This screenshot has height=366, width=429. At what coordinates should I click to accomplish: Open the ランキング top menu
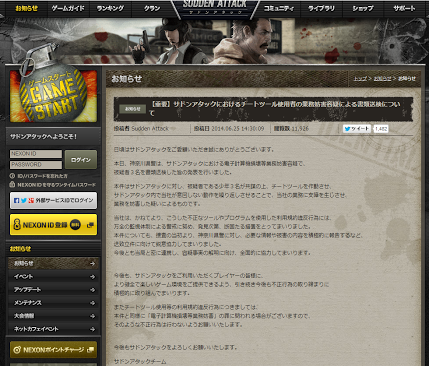point(110,8)
